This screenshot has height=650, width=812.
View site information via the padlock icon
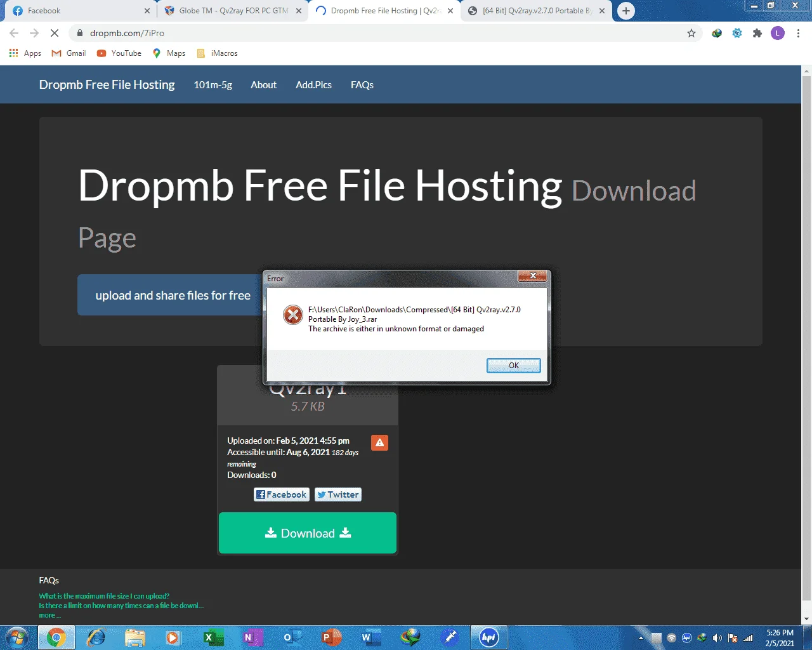point(79,33)
